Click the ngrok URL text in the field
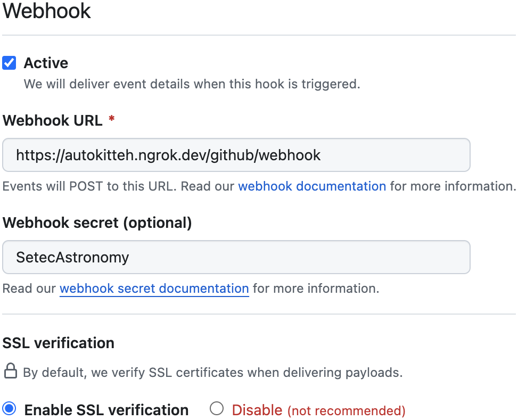This screenshot has width=518, height=420. (168, 155)
